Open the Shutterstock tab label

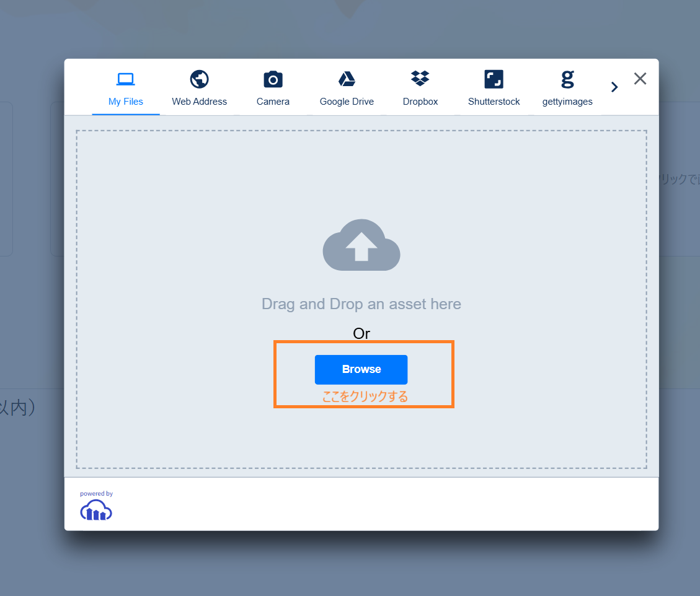pyautogui.click(x=494, y=102)
